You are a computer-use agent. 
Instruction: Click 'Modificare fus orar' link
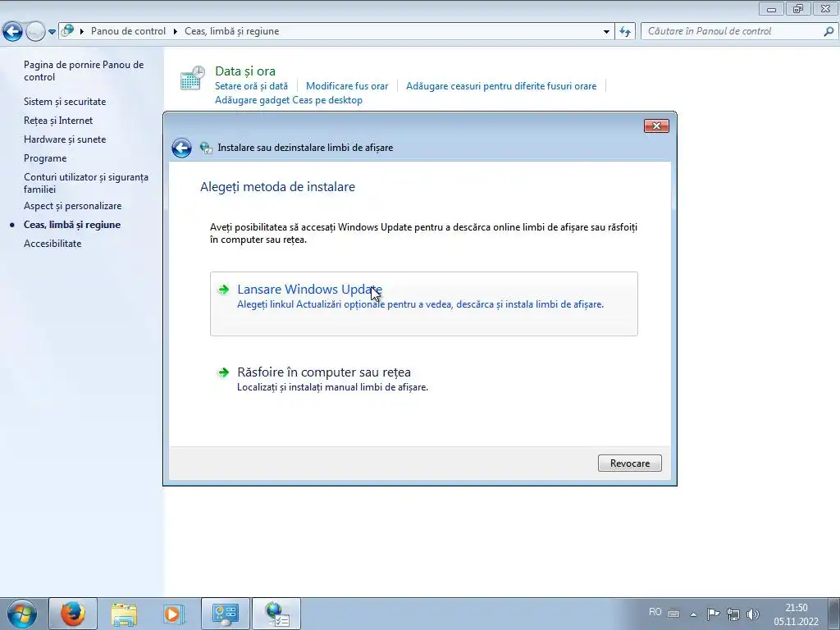tap(347, 85)
